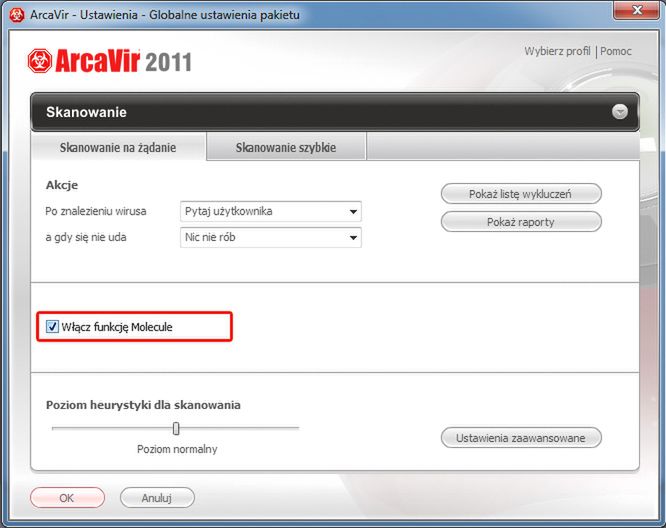Image resolution: width=666 pixels, height=528 pixels.
Task: Switch to Skanowanie szybkie tab
Action: [x=286, y=147]
